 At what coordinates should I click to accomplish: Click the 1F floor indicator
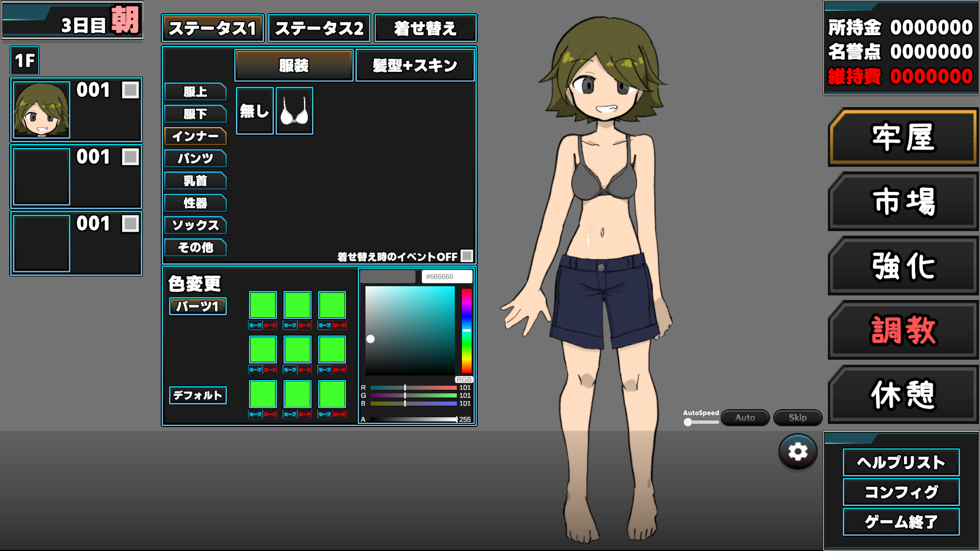pos(24,61)
